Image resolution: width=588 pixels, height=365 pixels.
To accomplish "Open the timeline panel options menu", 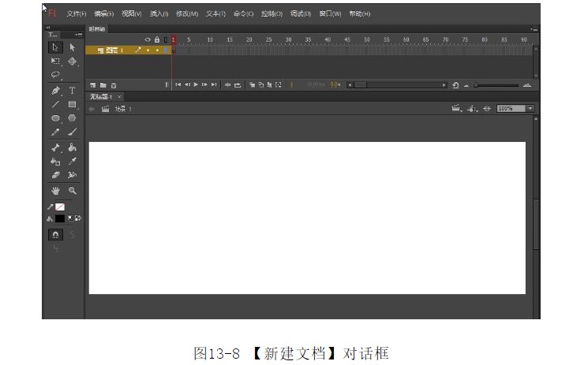I will coord(534,29).
